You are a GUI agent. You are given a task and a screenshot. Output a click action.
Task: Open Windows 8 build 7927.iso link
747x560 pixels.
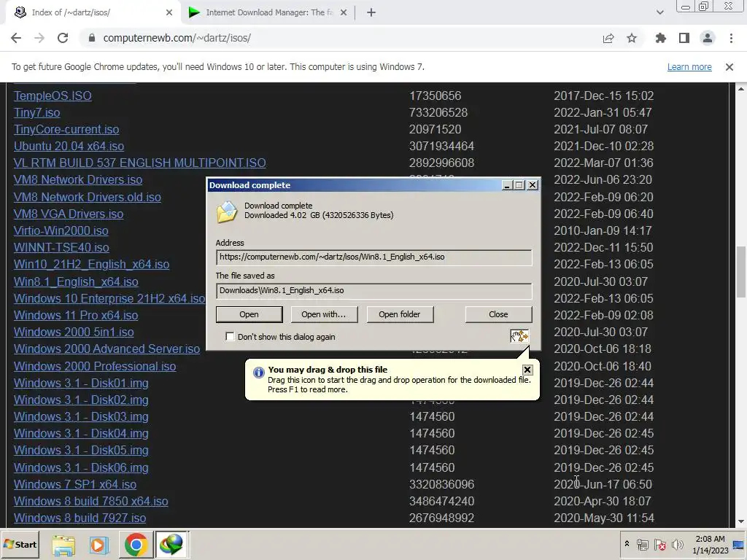[x=80, y=518]
